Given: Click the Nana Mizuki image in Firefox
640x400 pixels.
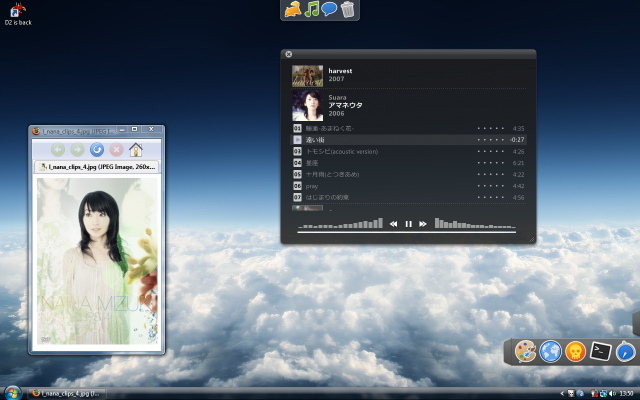Looking at the screenshot, I should coord(97,261).
